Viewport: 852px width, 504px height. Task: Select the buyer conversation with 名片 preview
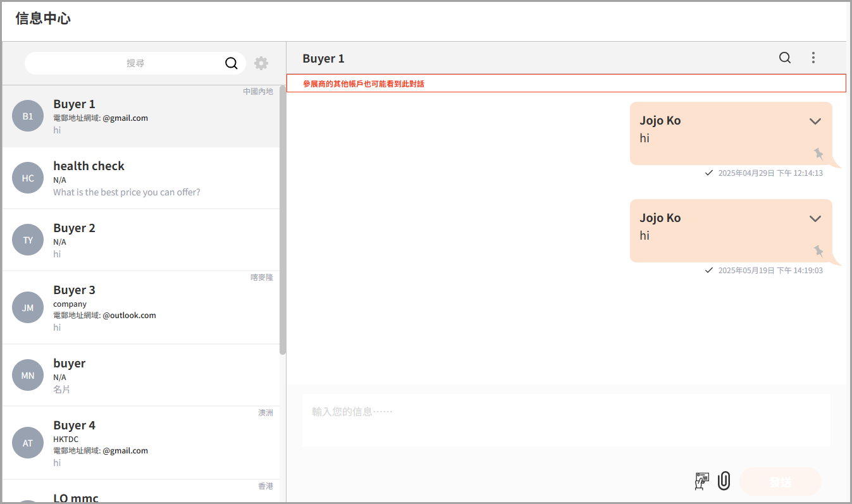(x=141, y=376)
